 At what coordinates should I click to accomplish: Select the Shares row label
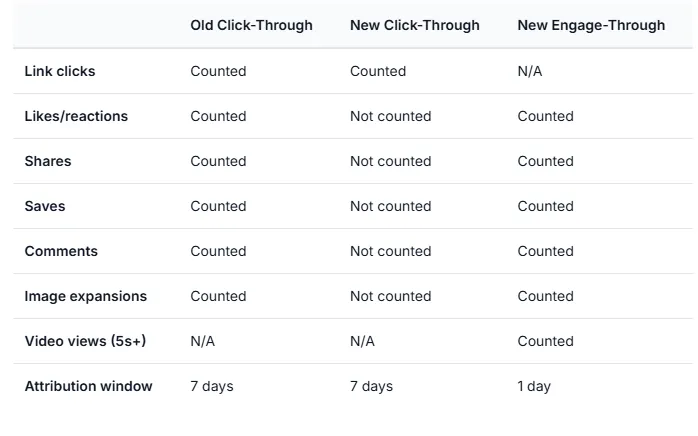click(48, 161)
